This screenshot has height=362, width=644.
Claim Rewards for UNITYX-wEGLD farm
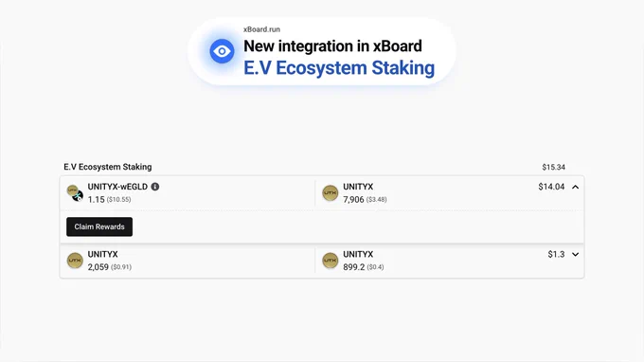pos(99,226)
